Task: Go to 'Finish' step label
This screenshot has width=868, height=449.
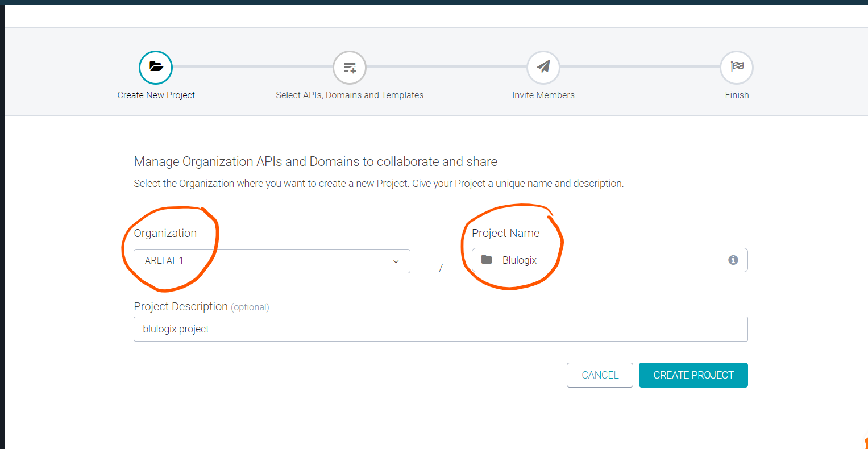Action: pyautogui.click(x=737, y=95)
